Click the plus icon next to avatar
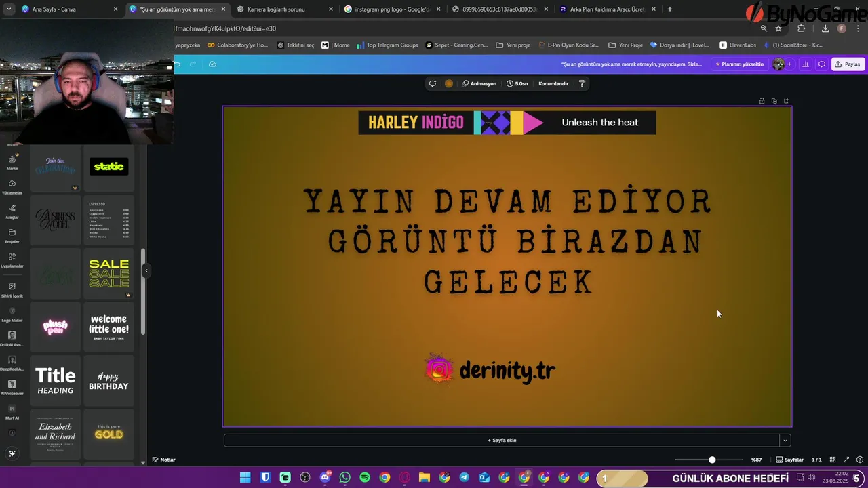 [789, 64]
